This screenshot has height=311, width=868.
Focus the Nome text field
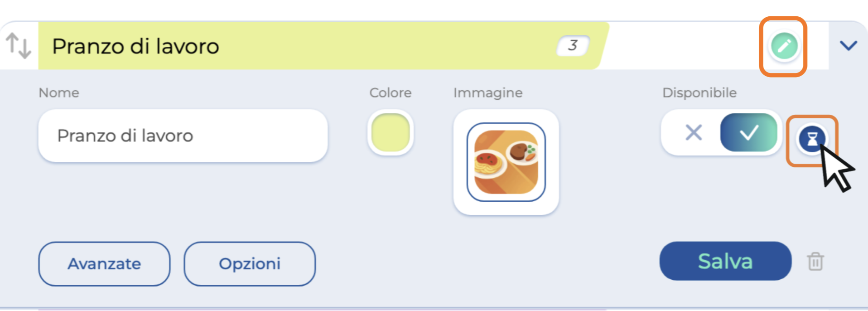(183, 136)
